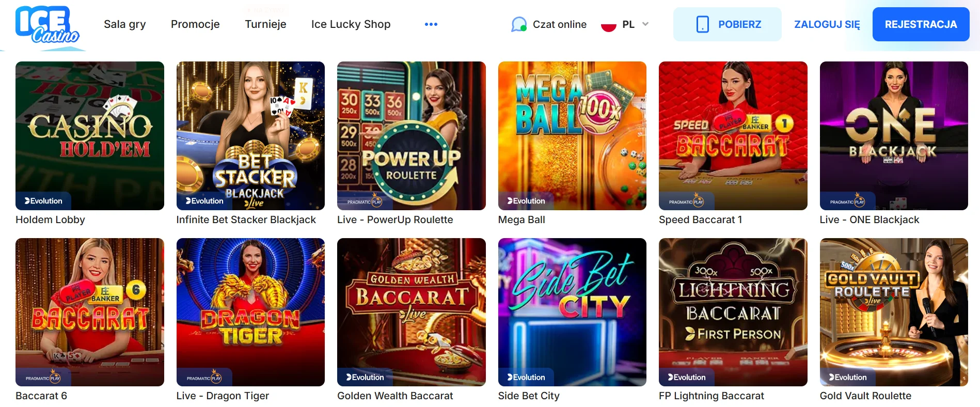The image size is (980, 407).
Task: Open the Promocje menu item
Action: click(195, 24)
